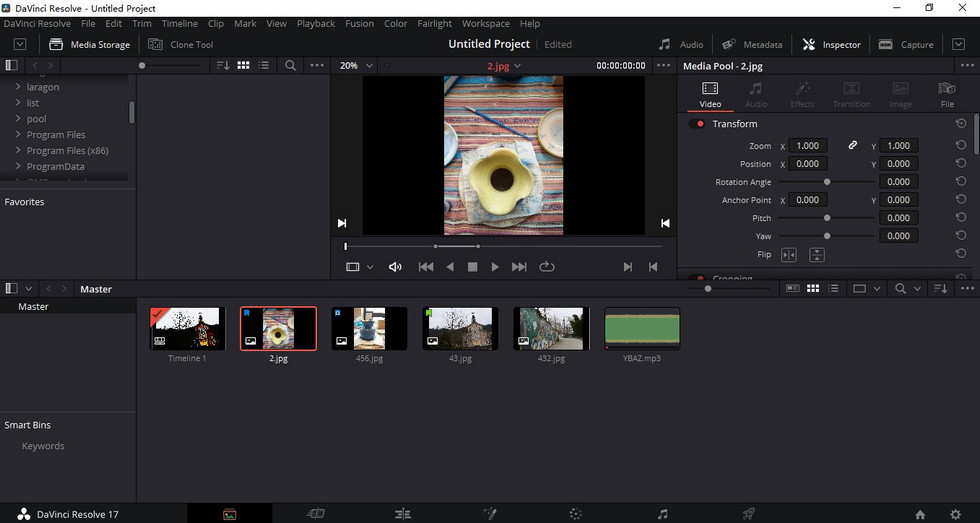Select the 456.jpg thumbnail
980x523 pixels.
click(x=369, y=329)
